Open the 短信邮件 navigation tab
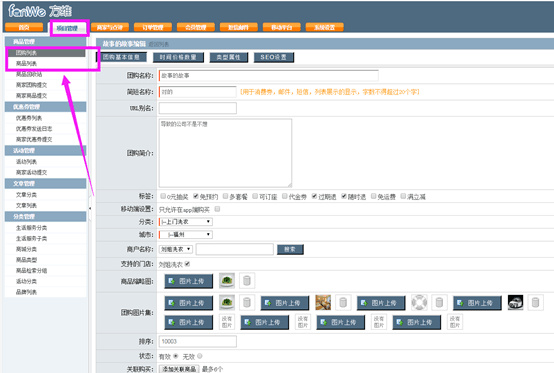The height and width of the screenshot is (373, 554). coord(238,28)
